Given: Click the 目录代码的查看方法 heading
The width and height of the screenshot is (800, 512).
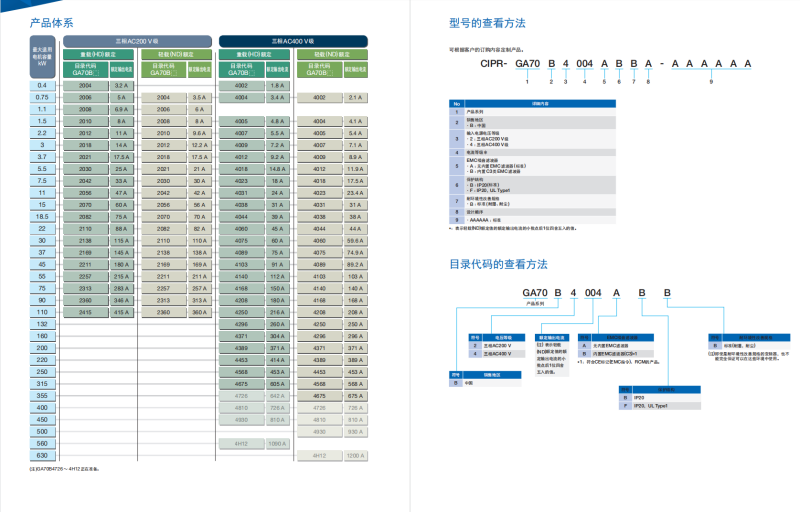Looking at the screenshot, I should (x=498, y=264).
